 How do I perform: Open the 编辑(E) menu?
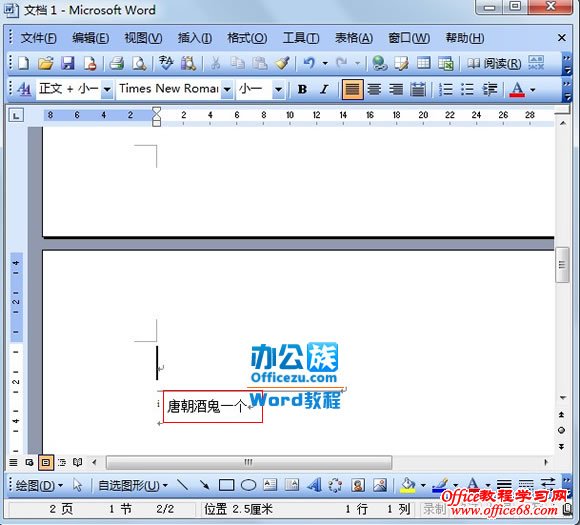(x=91, y=38)
